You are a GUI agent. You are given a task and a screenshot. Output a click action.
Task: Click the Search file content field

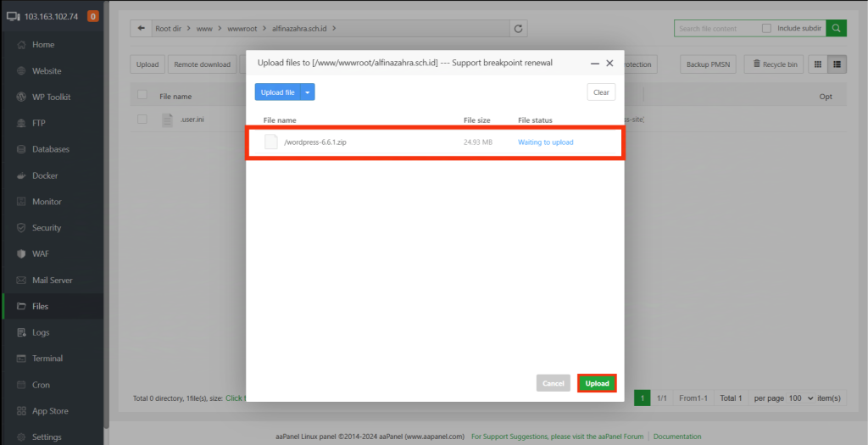tap(716, 28)
